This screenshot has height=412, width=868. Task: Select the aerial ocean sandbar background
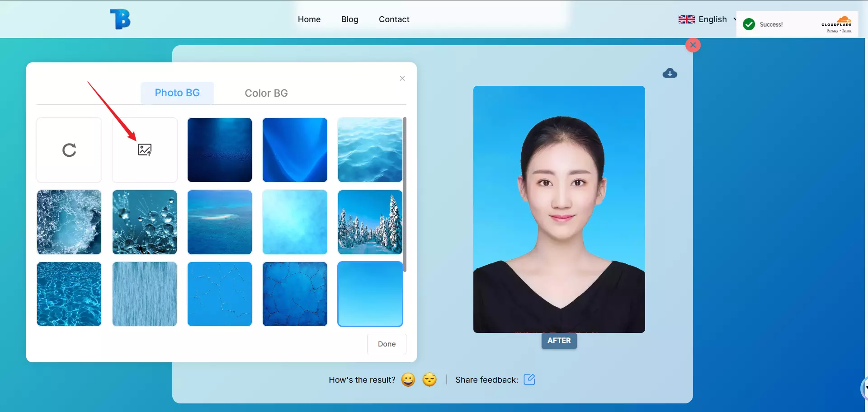click(220, 222)
